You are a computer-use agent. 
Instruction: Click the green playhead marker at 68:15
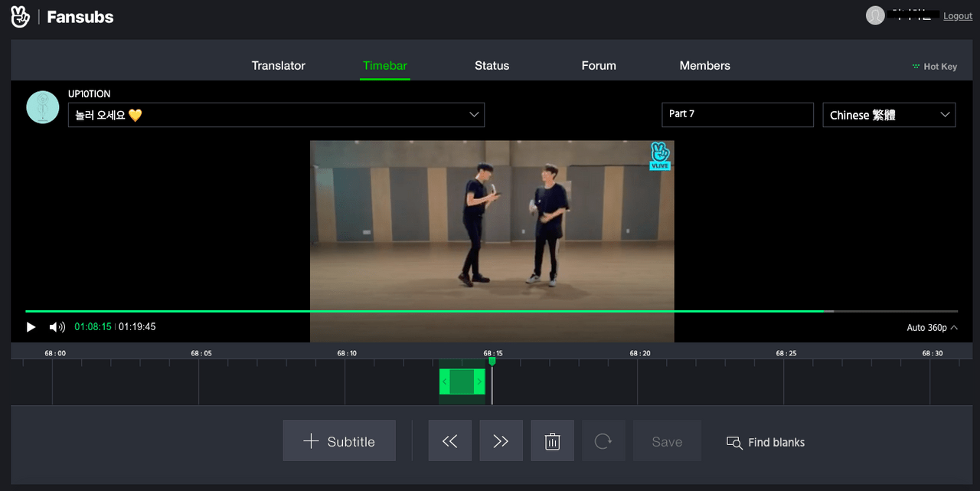tap(492, 361)
